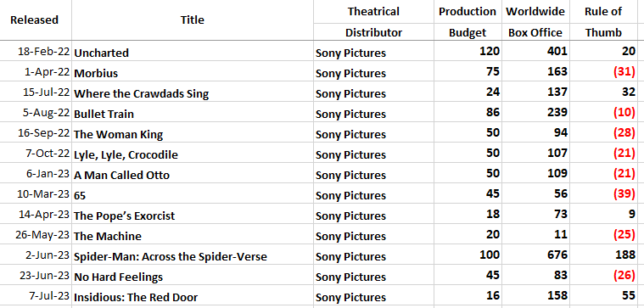Viewport: 644px width, 308px height.
Task: Click the Theatrical Distributor header cell
Action: pos(373,22)
